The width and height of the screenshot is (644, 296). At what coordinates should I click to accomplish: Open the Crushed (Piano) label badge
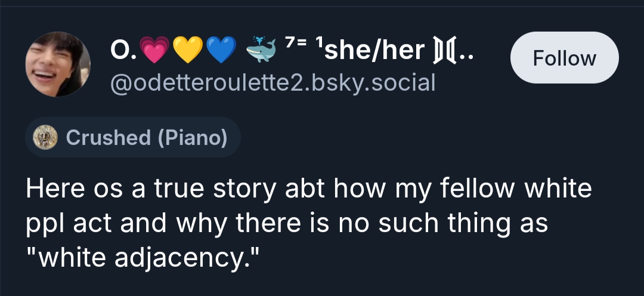tap(132, 137)
